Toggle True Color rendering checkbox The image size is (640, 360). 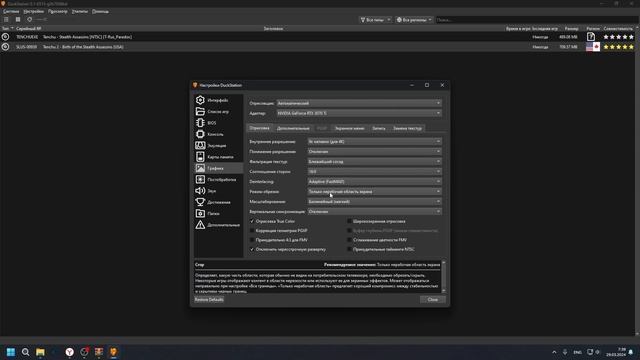tap(252, 221)
